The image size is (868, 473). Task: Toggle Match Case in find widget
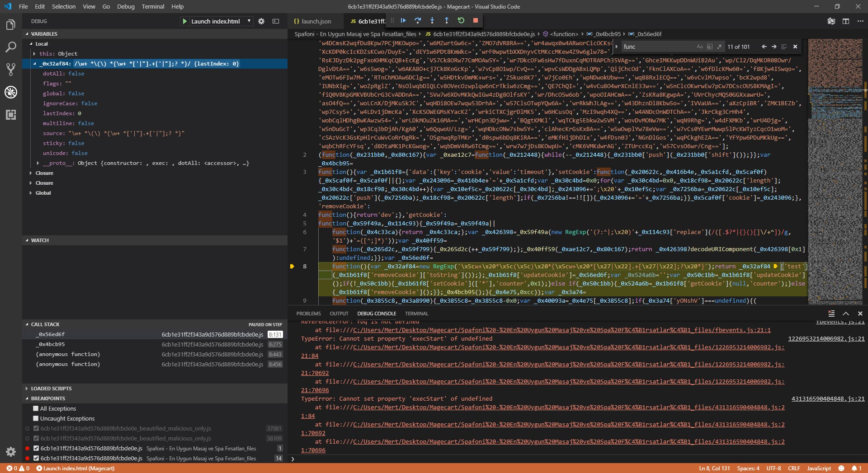coord(700,47)
